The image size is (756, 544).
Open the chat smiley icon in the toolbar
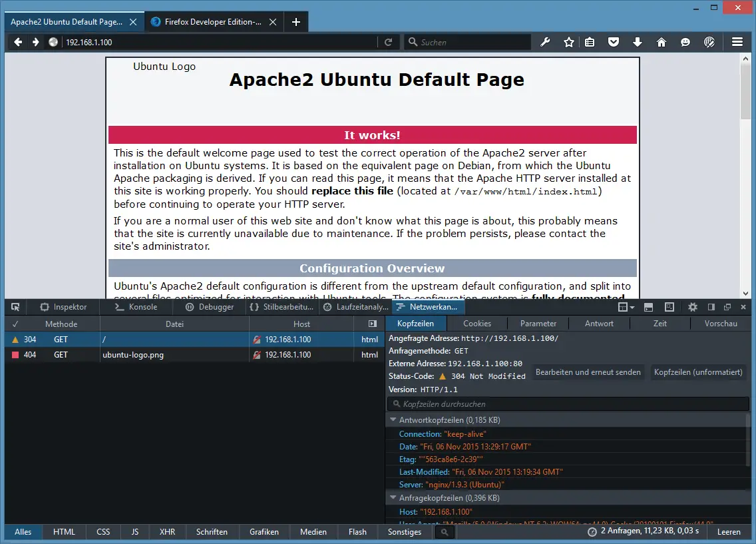coord(685,43)
